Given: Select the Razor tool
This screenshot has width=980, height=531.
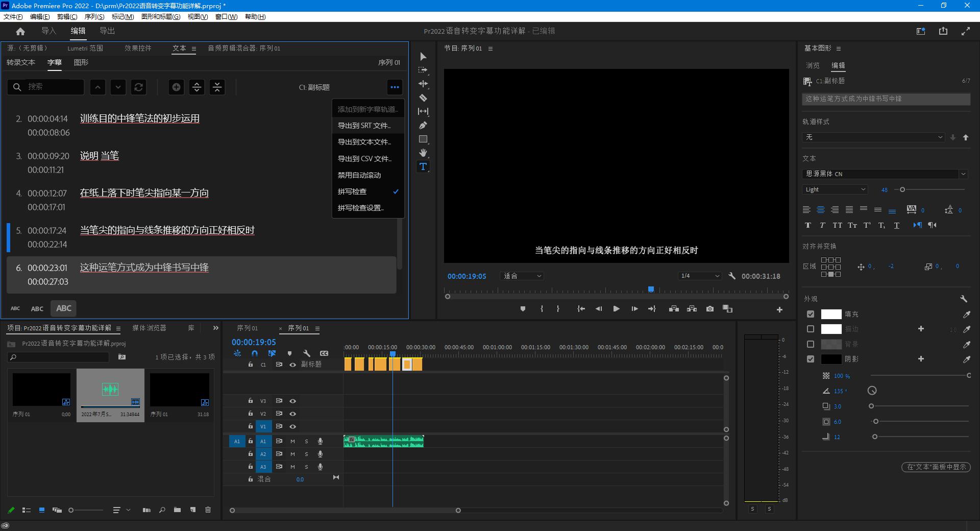Looking at the screenshot, I should 423,98.
